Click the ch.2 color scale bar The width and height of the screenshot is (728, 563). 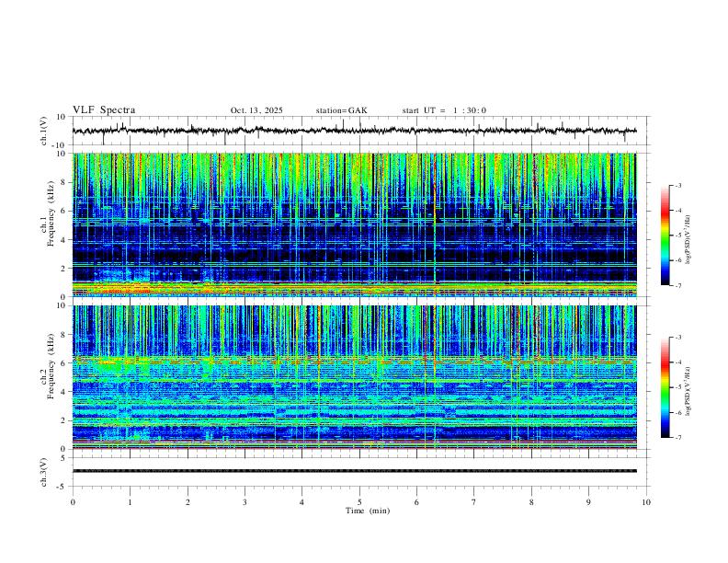665,387
